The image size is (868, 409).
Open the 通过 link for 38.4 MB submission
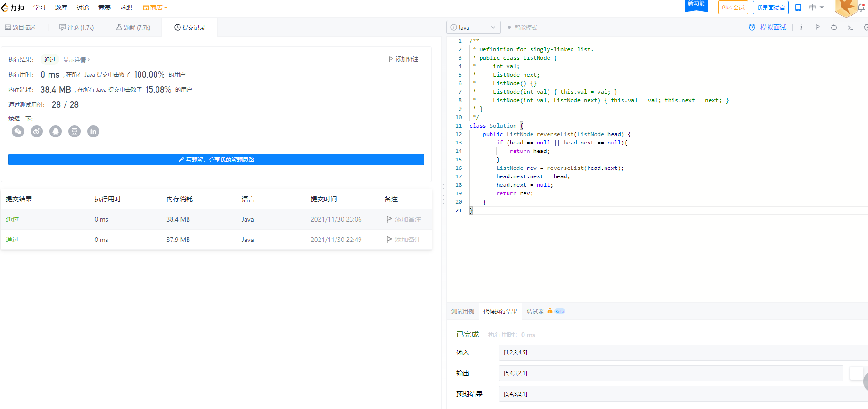[12, 219]
